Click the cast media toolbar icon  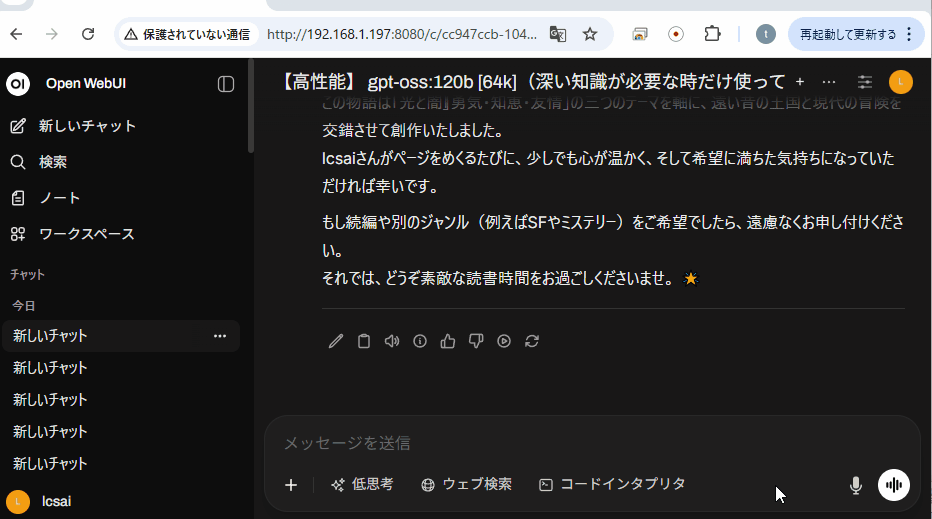(x=640, y=34)
